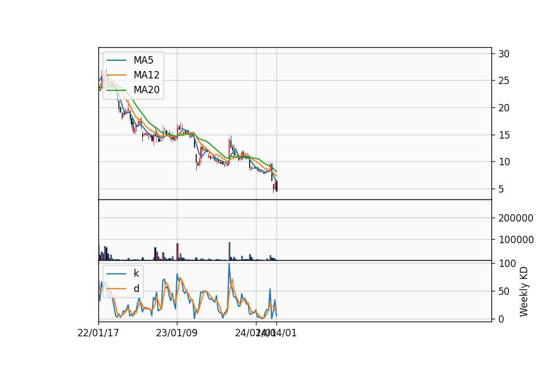Click the 30 price axis tick label
This screenshot has height=392, width=546.
pos(504,54)
